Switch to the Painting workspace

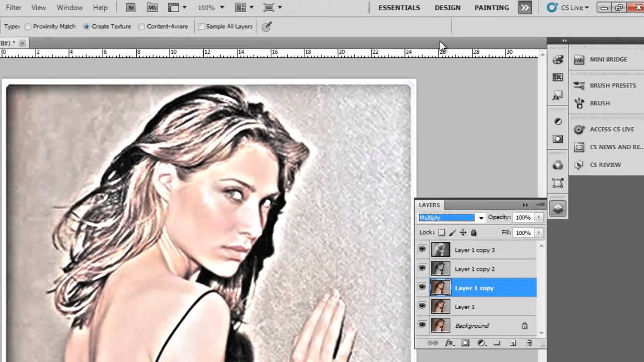(x=492, y=8)
